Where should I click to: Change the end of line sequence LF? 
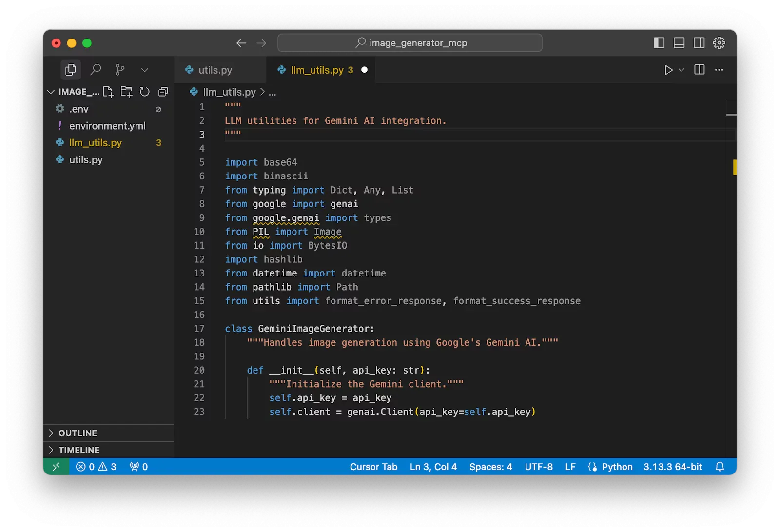point(570,467)
